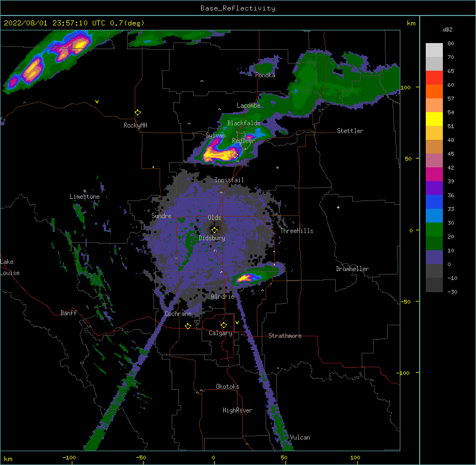Click the Ponoka town label

(x=265, y=75)
